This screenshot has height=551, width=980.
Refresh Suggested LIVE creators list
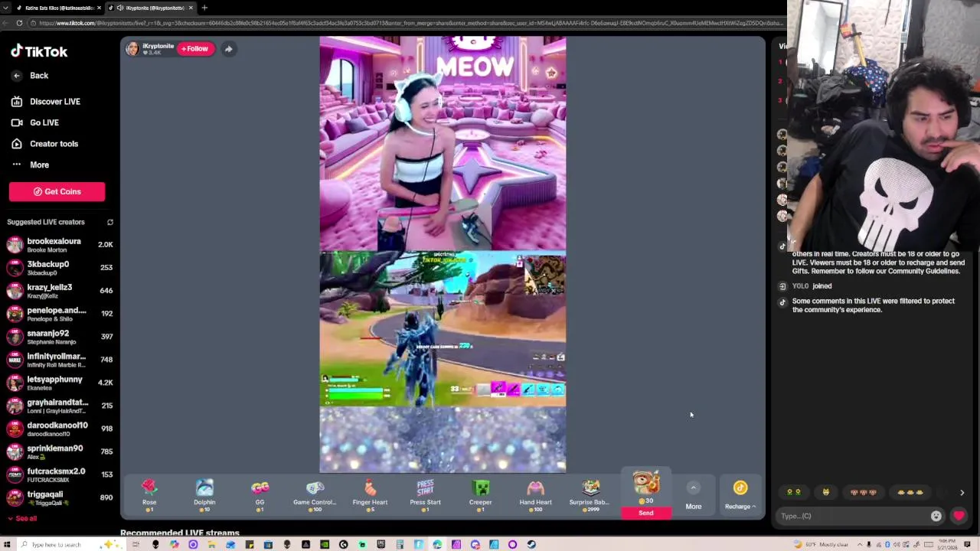coord(109,222)
